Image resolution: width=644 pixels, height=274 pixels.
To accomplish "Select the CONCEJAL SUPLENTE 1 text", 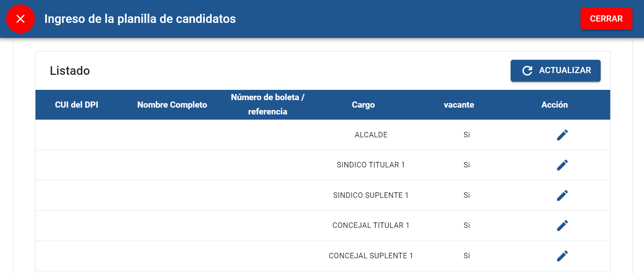I will tap(371, 256).
